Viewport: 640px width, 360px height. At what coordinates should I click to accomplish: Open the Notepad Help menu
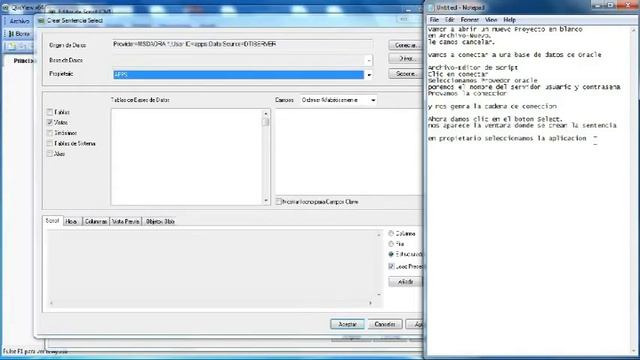[509, 20]
